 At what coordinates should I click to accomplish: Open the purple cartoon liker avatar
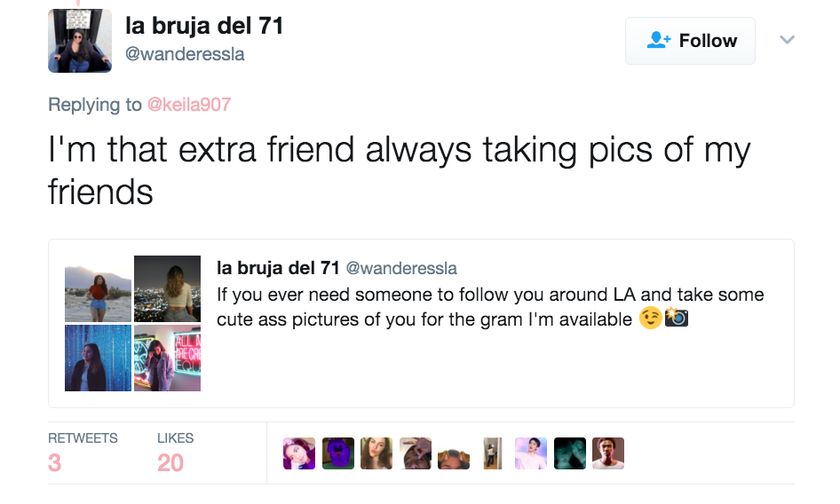click(x=338, y=453)
